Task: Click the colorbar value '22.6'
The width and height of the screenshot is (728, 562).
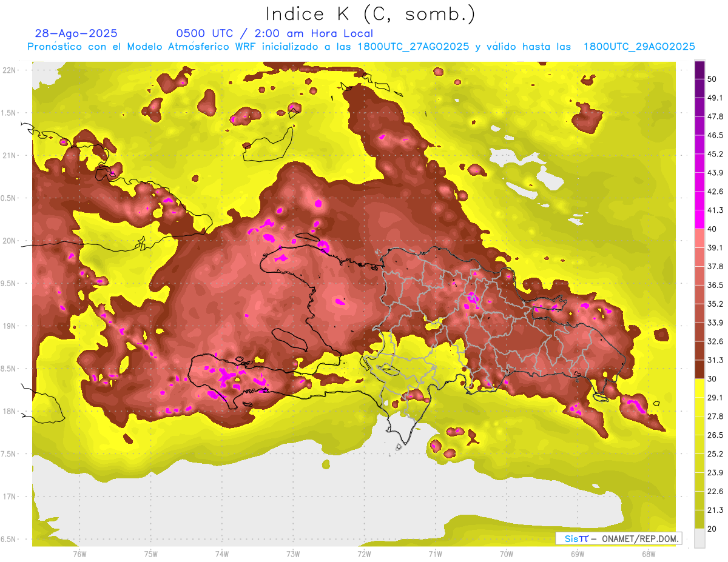Action: tap(715, 492)
